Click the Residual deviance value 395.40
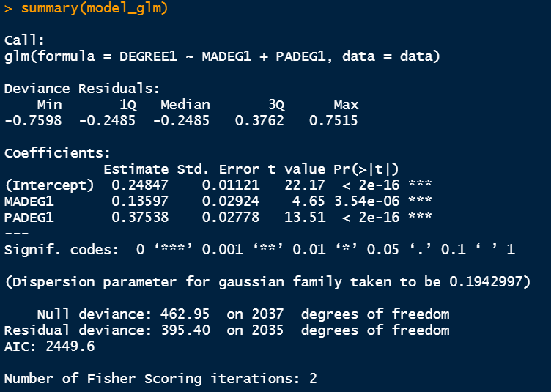 click(x=185, y=330)
